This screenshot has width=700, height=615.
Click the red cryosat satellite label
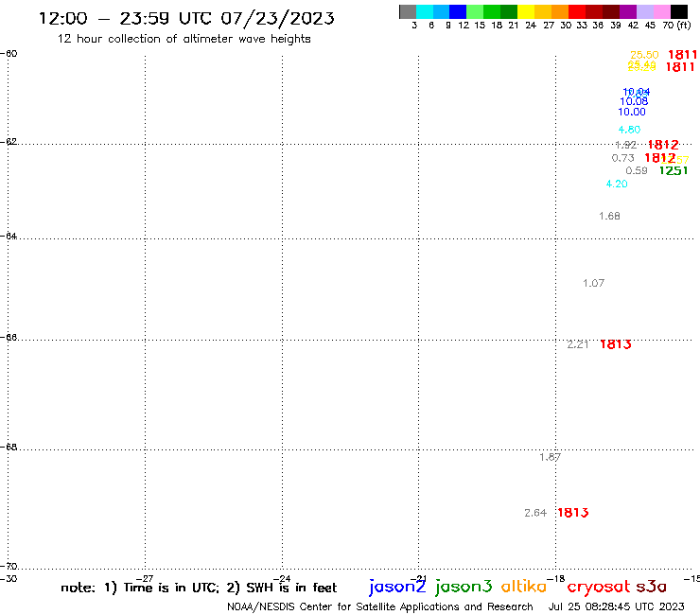pos(599,587)
